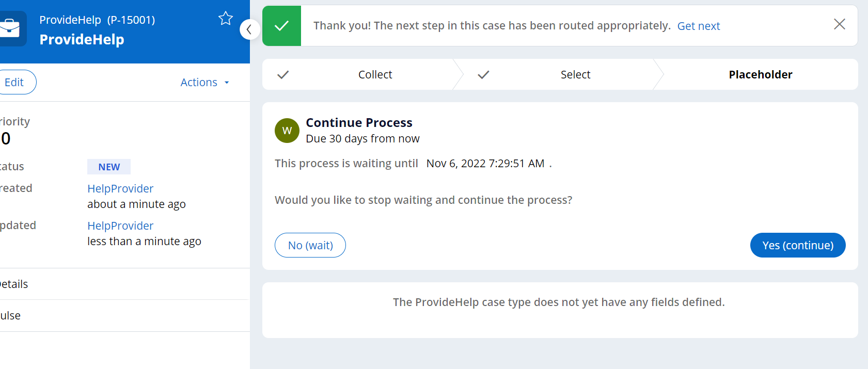Open the HelpProvider link under Updated

120,226
